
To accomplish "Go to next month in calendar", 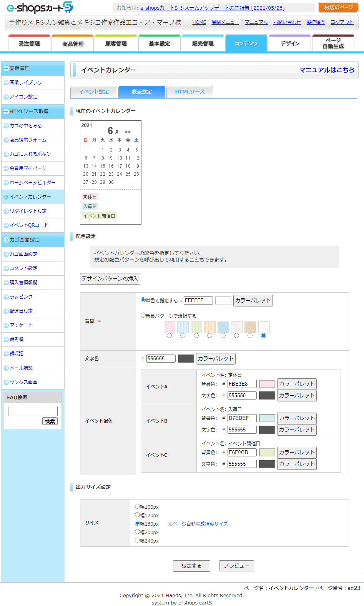I will (128, 132).
